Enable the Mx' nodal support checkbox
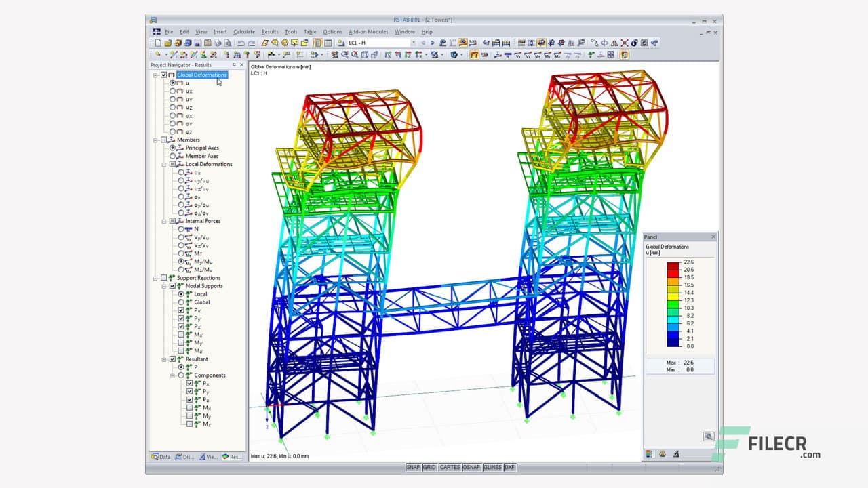 point(181,335)
